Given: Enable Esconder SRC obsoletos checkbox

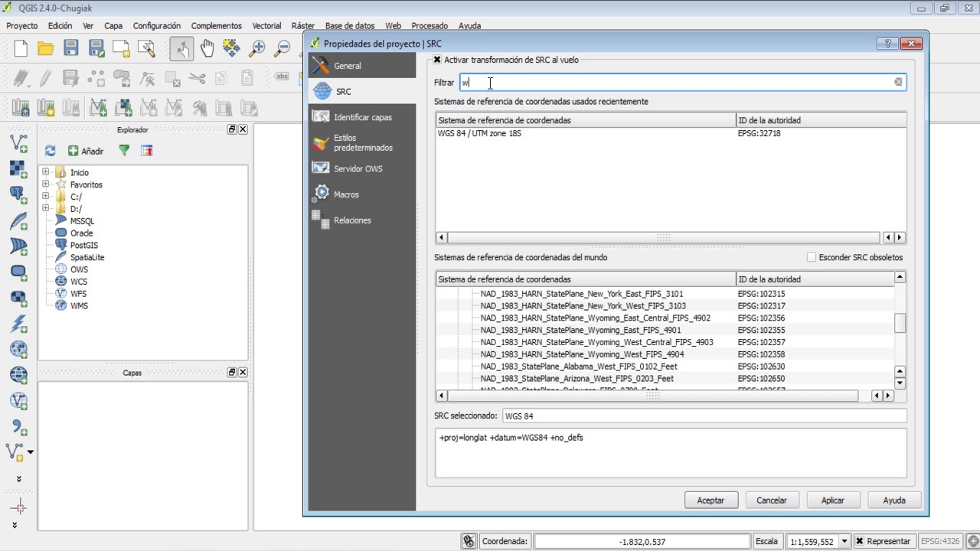Looking at the screenshot, I should pyautogui.click(x=812, y=258).
